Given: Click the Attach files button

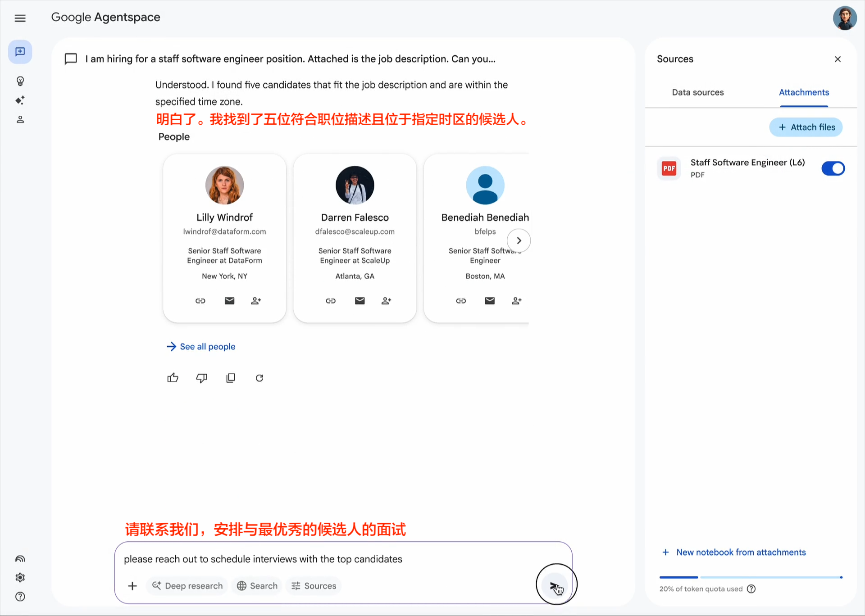Looking at the screenshot, I should click(806, 127).
